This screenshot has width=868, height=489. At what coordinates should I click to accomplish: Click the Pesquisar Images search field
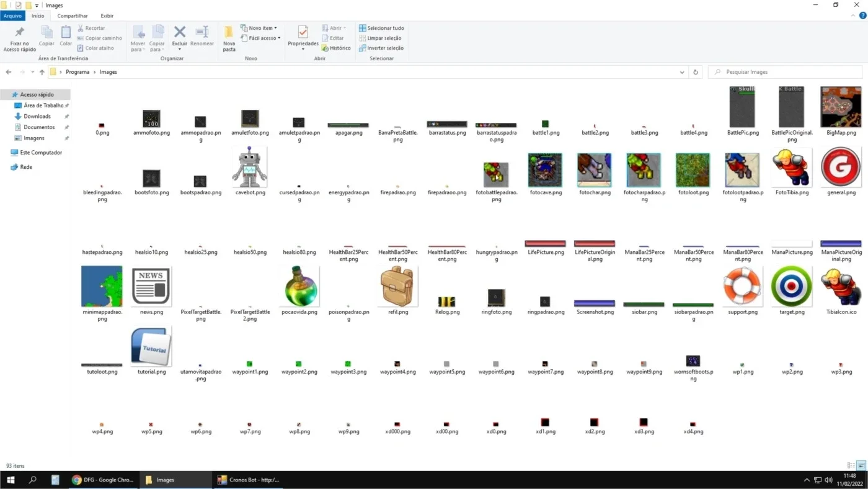pyautogui.click(x=785, y=72)
